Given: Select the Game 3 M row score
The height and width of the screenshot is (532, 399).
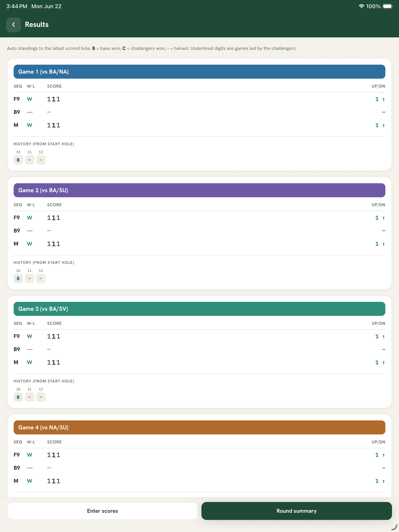Looking at the screenshot, I should pos(54,362).
